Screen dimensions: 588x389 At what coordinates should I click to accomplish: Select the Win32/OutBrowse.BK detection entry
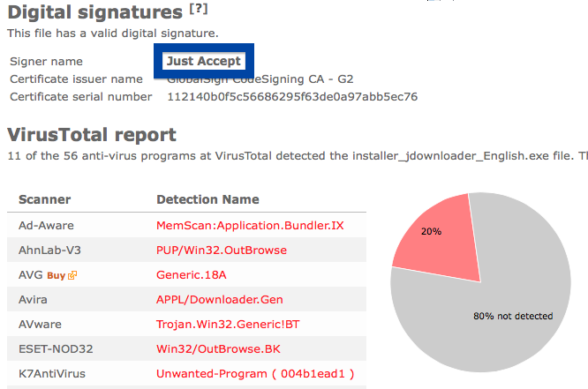pos(218,349)
